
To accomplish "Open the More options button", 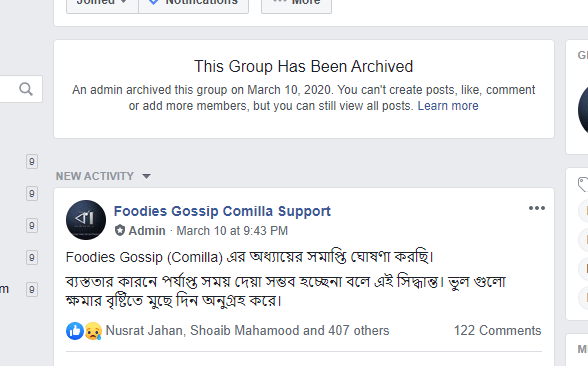I will point(296,4).
